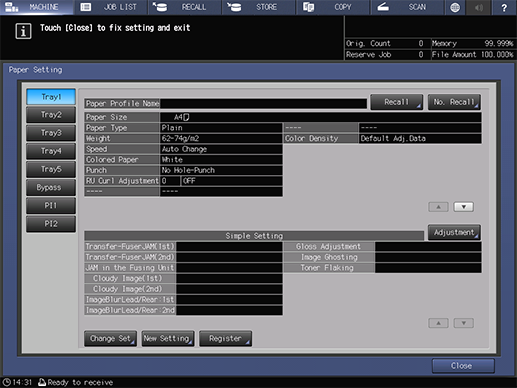Click the Register button
This screenshot has width=517, height=388.
point(225,339)
